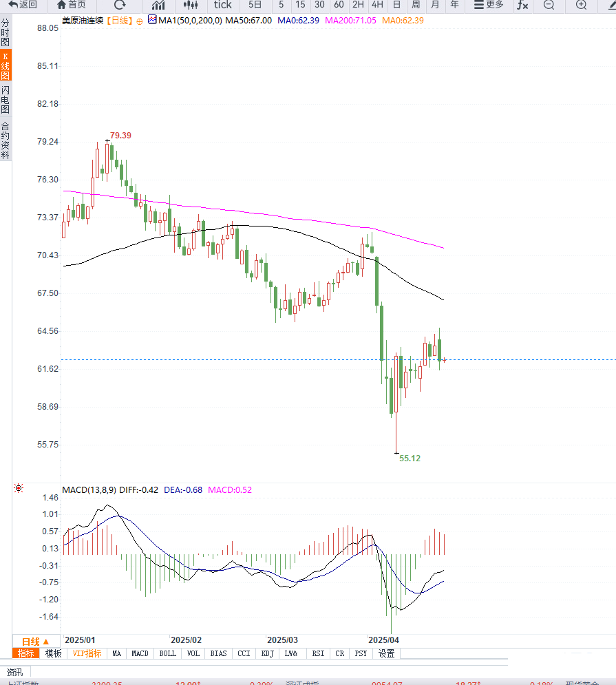This screenshot has width=616, height=685.
Task: Select the 60 minute interval
Action: pos(339,5)
